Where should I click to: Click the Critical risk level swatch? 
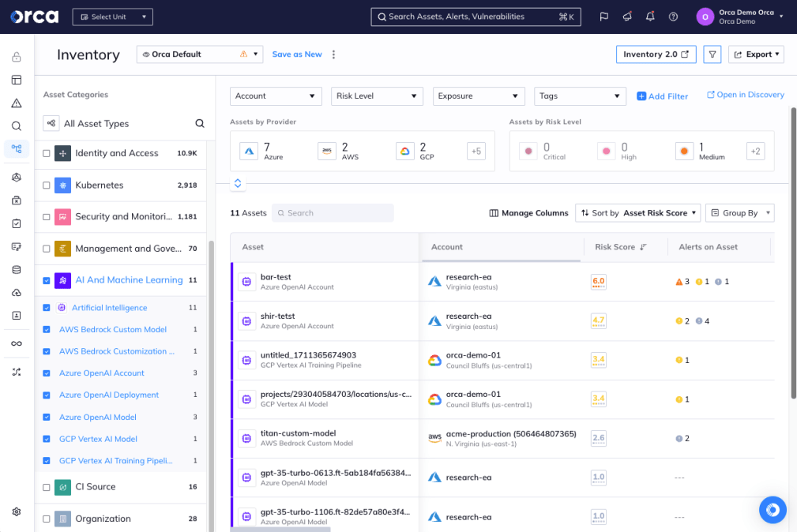[528, 151]
